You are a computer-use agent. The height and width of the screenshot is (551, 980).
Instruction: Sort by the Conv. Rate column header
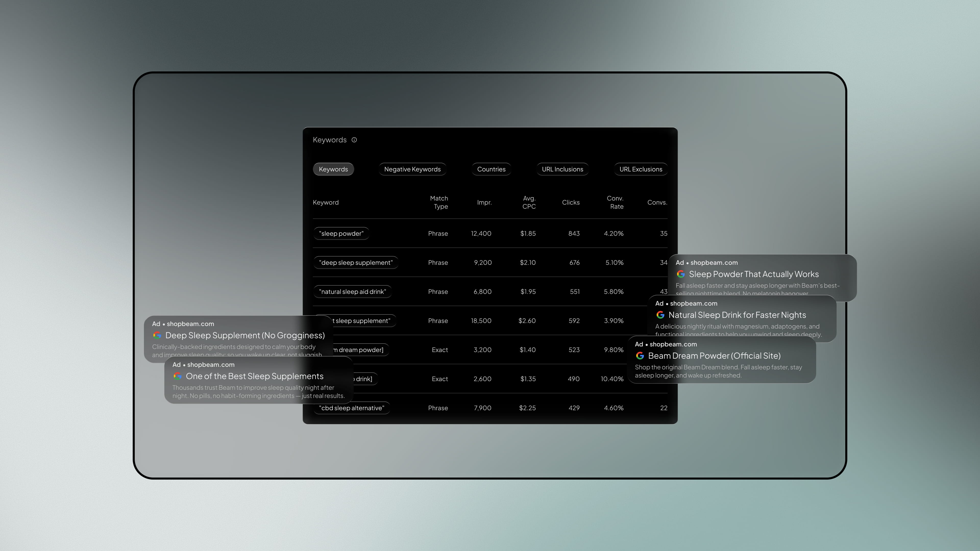point(615,202)
